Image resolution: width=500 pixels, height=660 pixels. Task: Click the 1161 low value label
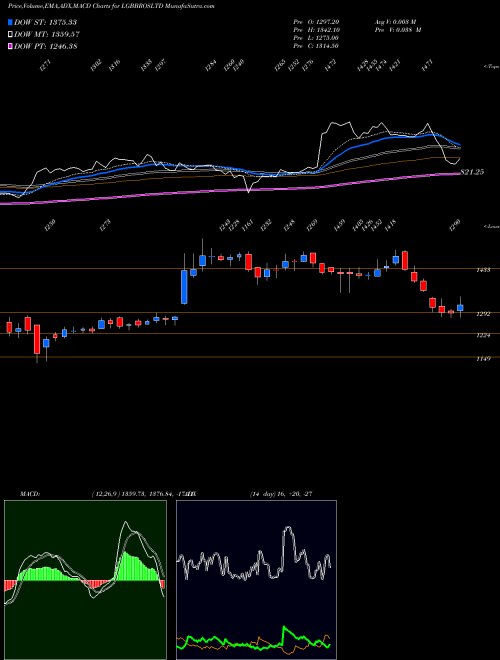245,225
